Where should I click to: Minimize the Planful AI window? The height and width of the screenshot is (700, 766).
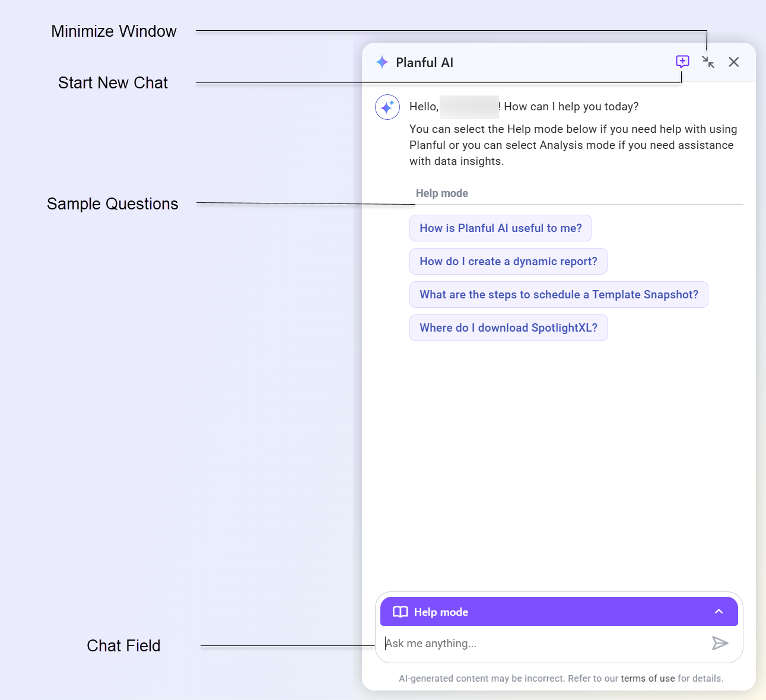click(708, 62)
